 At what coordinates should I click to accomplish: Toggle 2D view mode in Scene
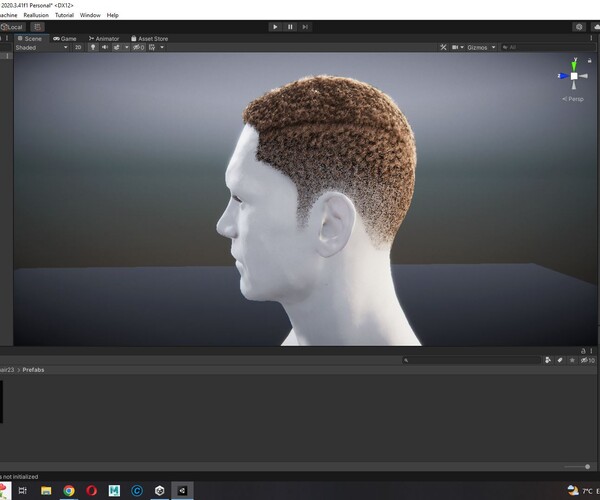coord(78,47)
